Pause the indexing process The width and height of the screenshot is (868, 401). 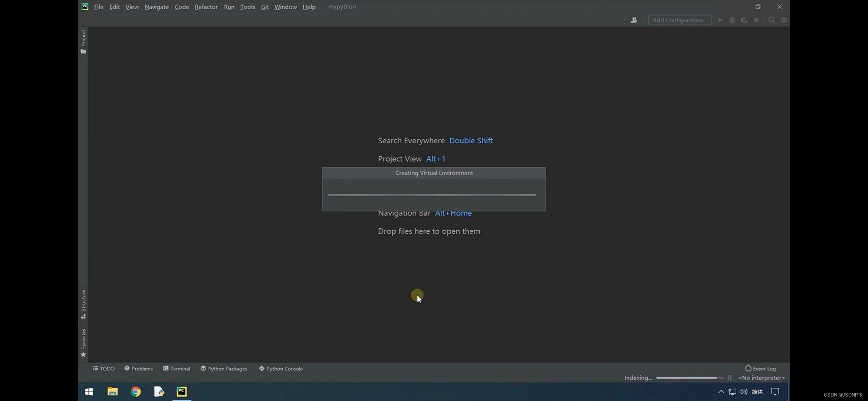click(730, 378)
